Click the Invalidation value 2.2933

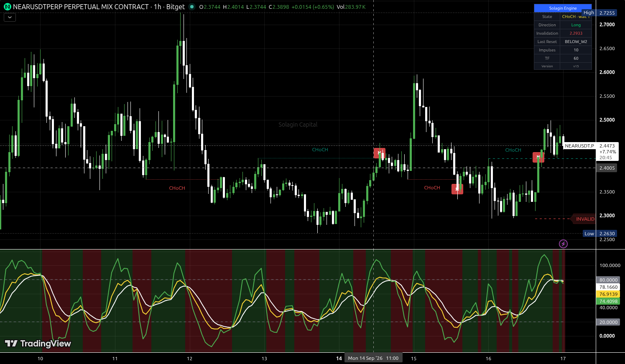[576, 33]
